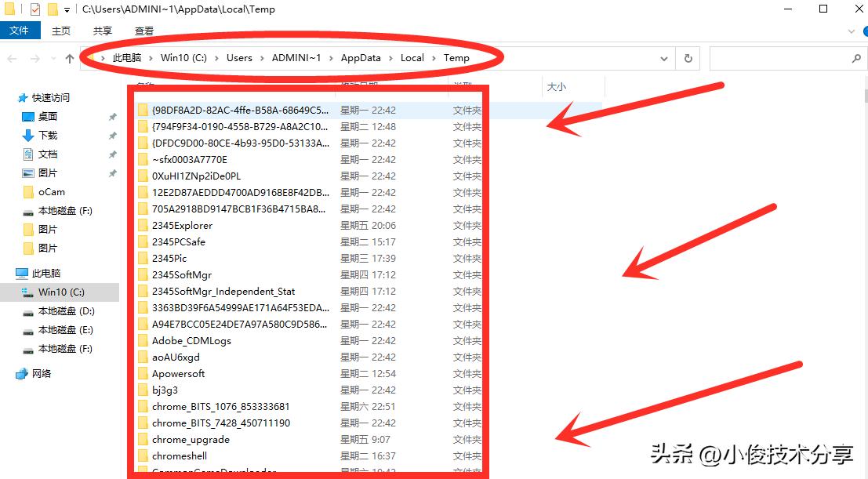The image size is (868, 479).
Task: Switch to the 查看 (View) ribbon tab
Action: point(143,31)
